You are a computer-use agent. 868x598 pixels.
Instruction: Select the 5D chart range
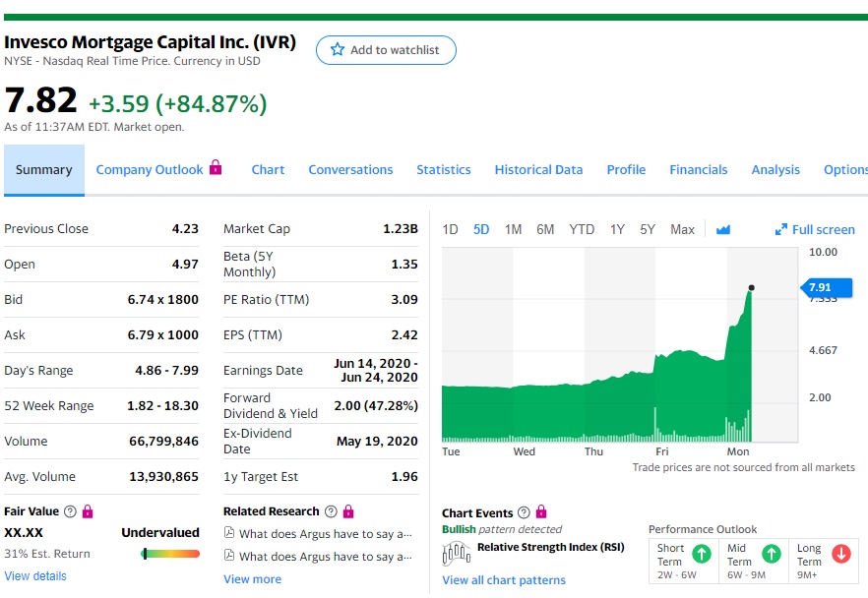[481, 229]
